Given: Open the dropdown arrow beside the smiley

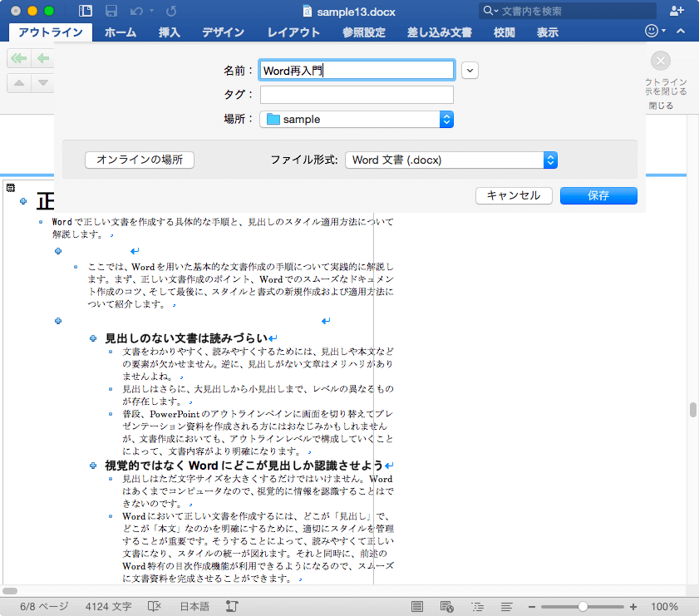Looking at the screenshot, I should tap(664, 31).
